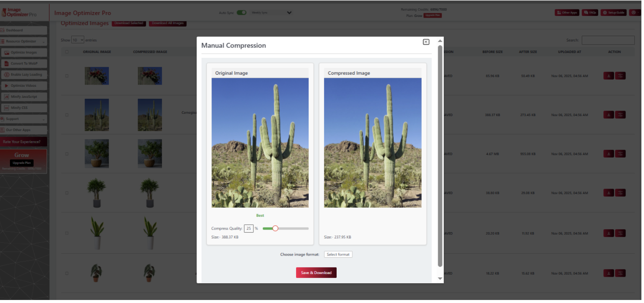Go to Dashboard in the sidebar

coord(15,30)
